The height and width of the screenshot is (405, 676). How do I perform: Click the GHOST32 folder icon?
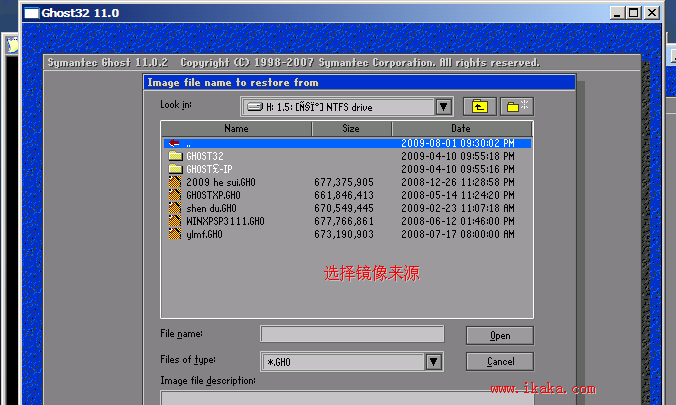pos(175,156)
